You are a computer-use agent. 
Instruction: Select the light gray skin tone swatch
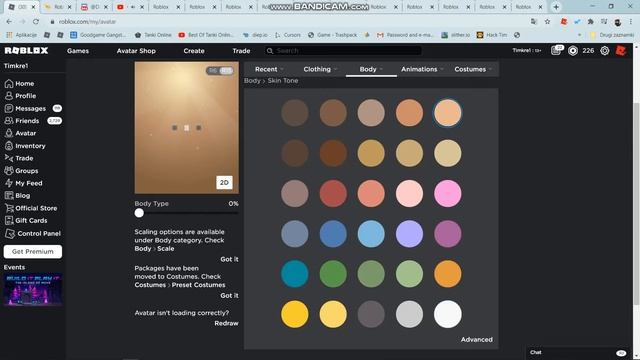pyautogui.click(x=409, y=314)
